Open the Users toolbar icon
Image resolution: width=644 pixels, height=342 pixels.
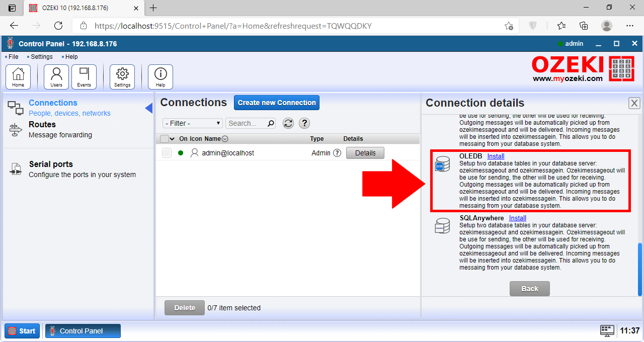point(56,77)
